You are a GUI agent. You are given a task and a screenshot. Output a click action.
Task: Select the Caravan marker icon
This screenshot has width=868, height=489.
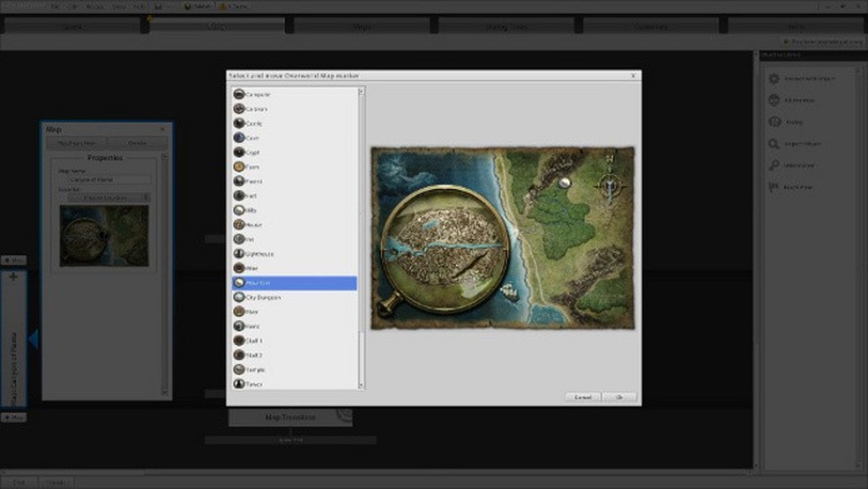(x=239, y=109)
